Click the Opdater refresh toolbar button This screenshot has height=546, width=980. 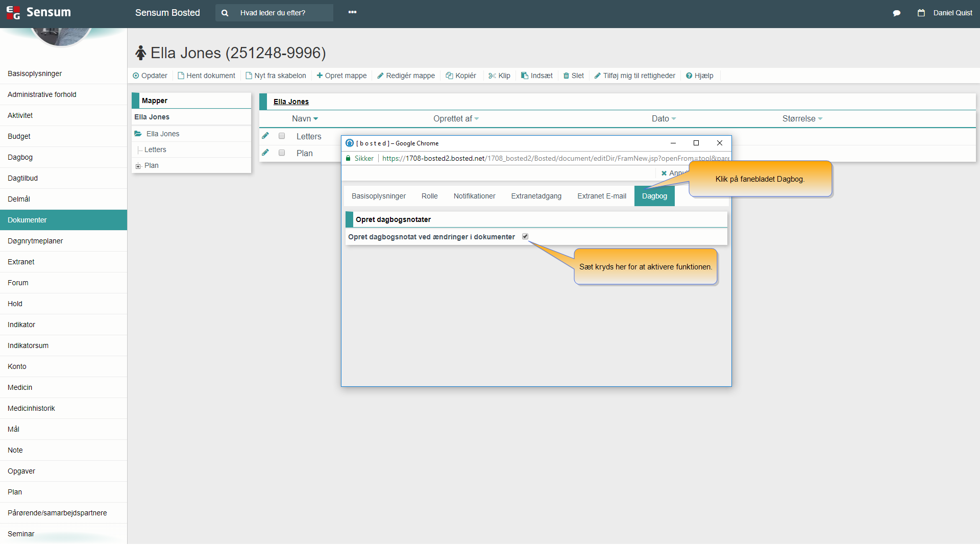(x=150, y=76)
